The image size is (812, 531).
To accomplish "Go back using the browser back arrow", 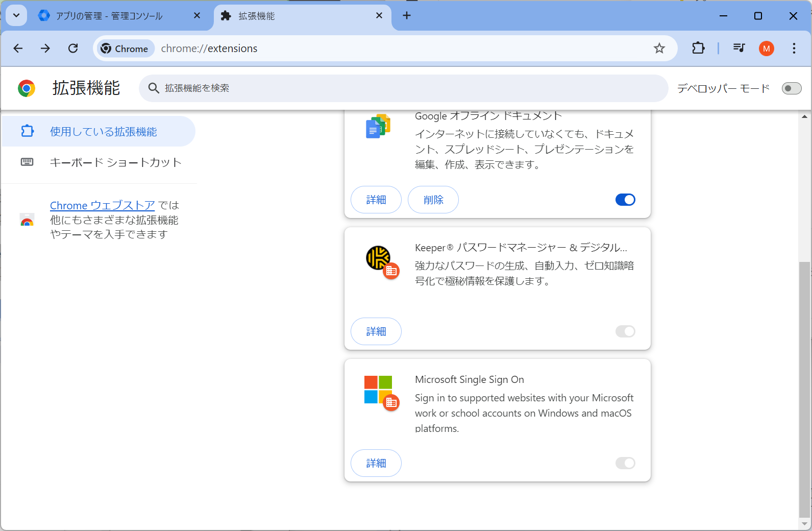I will click(x=18, y=49).
